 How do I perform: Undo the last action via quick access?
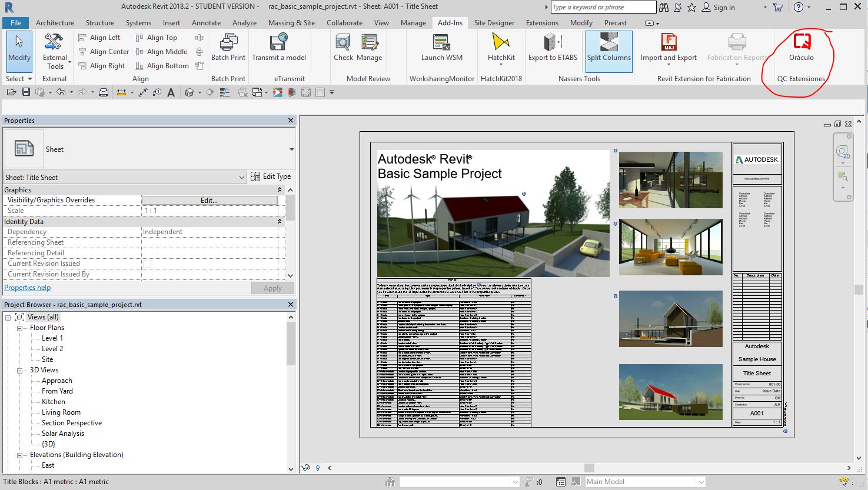61,92
